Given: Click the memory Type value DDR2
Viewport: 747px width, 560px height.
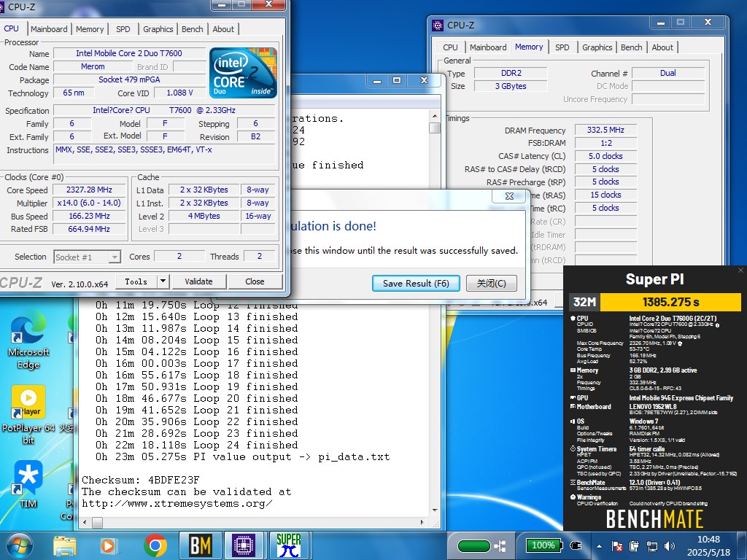Looking at the screenshot, I should [x=511, y=73].
